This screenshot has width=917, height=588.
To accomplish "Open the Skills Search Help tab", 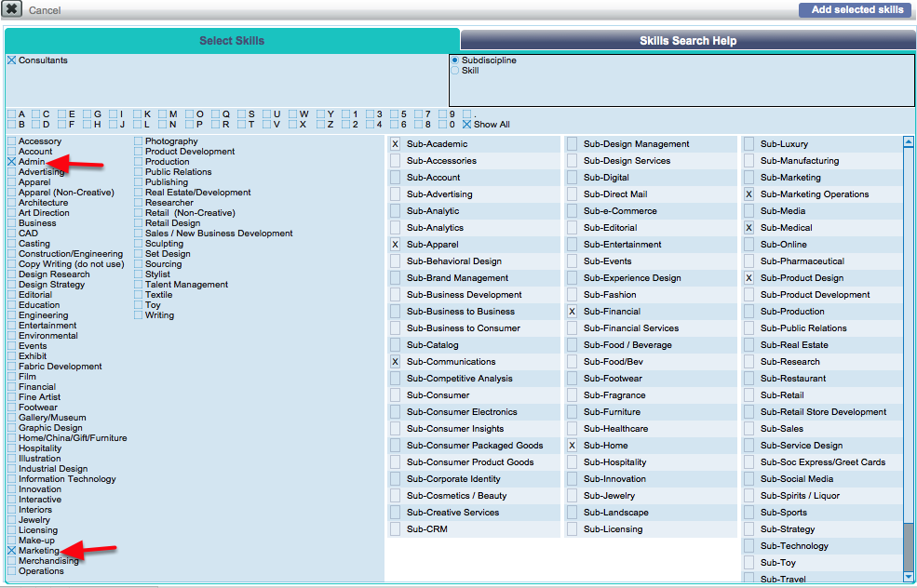I will (688, 40).
